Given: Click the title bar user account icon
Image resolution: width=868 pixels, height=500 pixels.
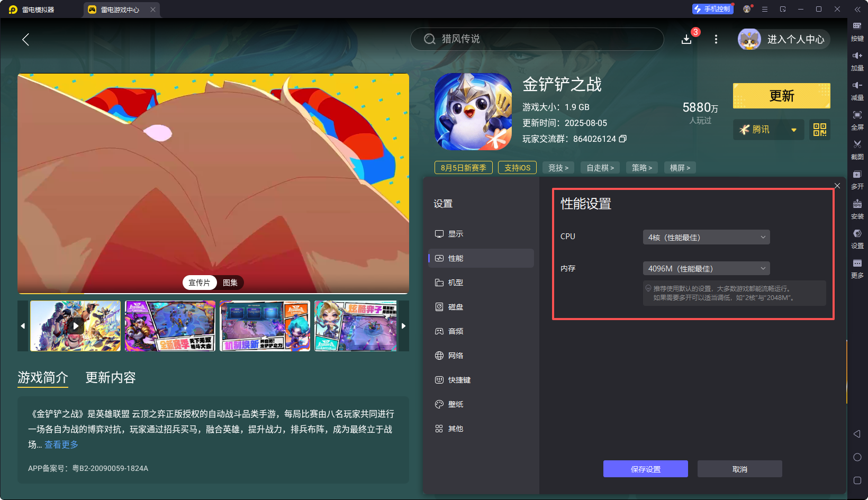Looking at the screenshot, I should [x=747, y=9].
